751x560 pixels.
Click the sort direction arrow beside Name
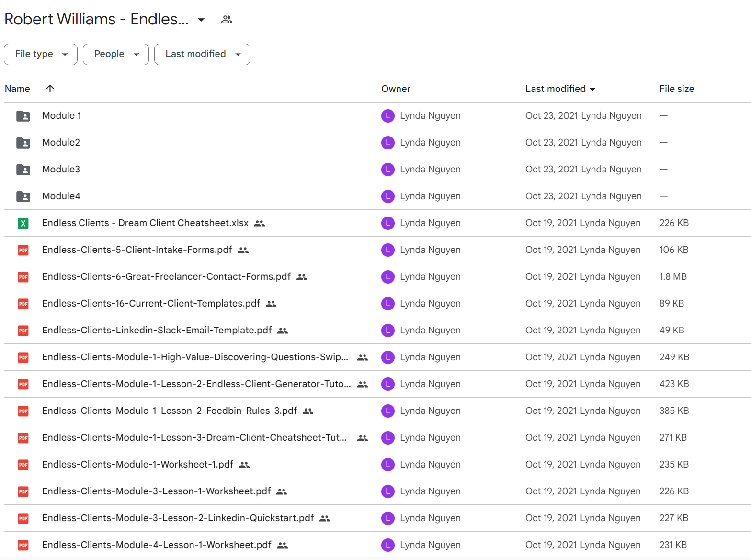[x=50, y=88]
